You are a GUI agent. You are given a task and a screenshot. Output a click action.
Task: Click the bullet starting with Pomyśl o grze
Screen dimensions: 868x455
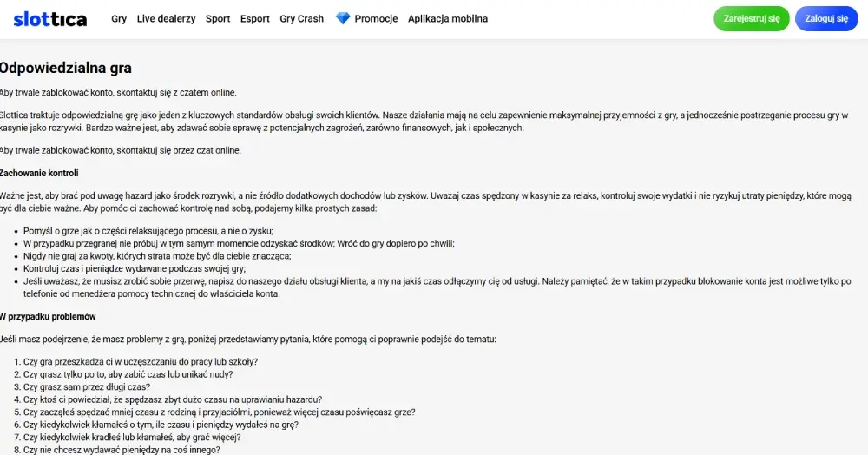point(148,231)
